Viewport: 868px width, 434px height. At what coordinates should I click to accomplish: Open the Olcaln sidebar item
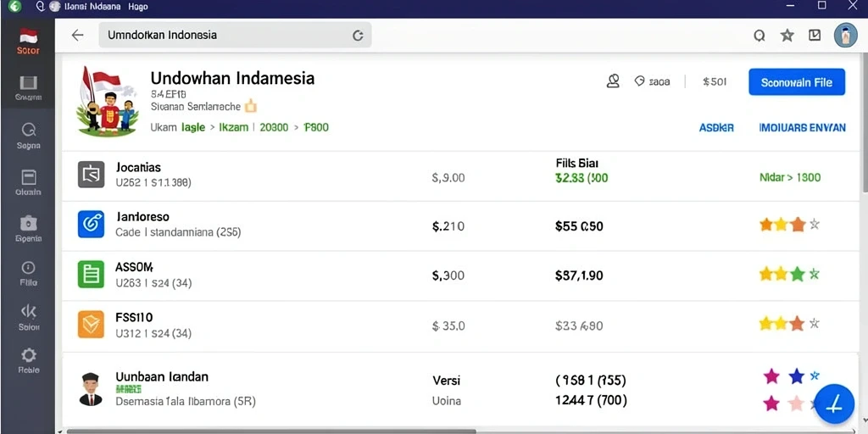coord(28,183)
